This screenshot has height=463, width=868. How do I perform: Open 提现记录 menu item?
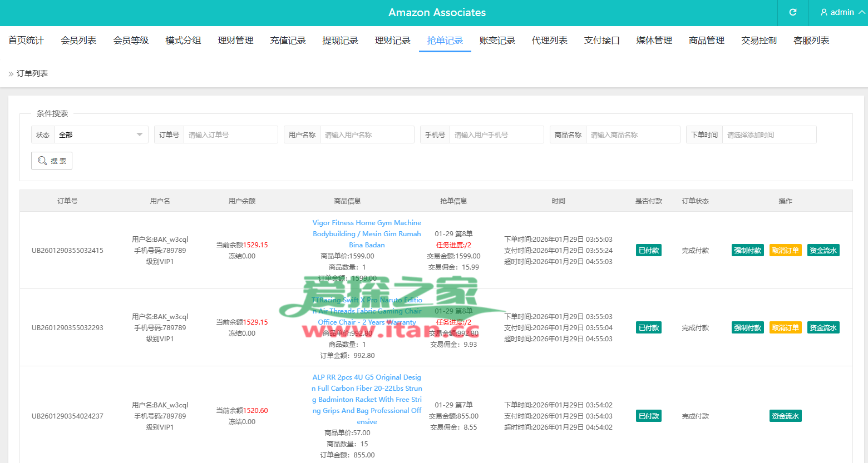340,41
